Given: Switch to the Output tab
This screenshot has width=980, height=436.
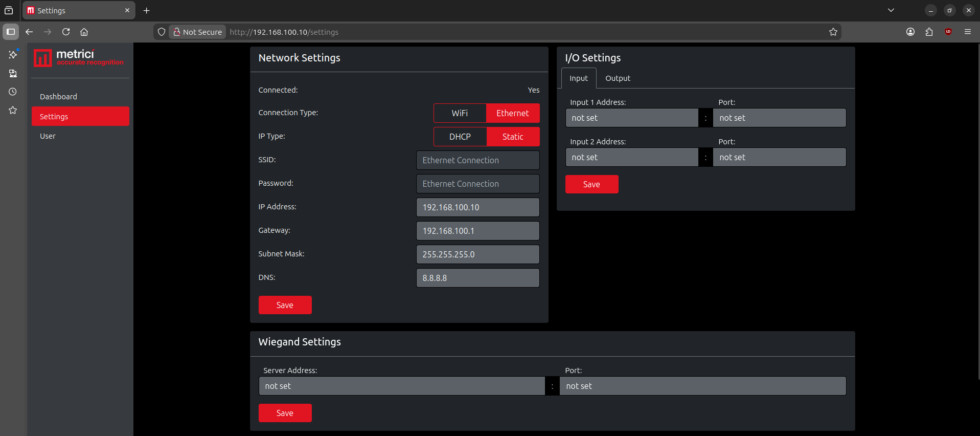Looking at the screenshot, I should point(618,78).
